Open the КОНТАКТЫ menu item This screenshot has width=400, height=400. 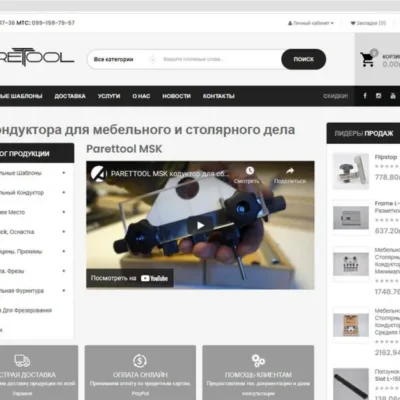click(219, 96)
